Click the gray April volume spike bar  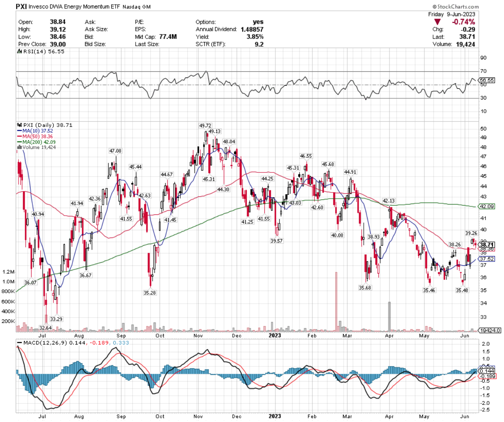tap(389, 316)
